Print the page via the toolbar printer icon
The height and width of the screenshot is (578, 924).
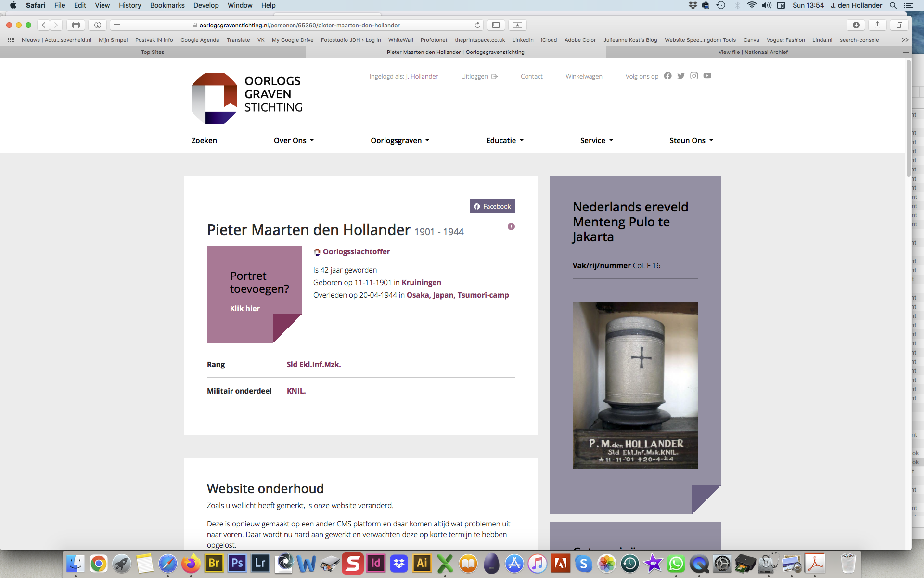(76, 25)
